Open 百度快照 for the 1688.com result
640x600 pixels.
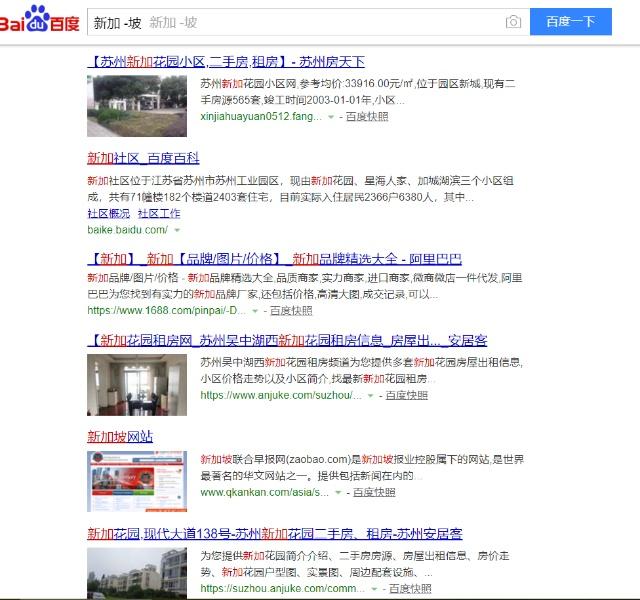pyautogui.click(x=291, y=311)
